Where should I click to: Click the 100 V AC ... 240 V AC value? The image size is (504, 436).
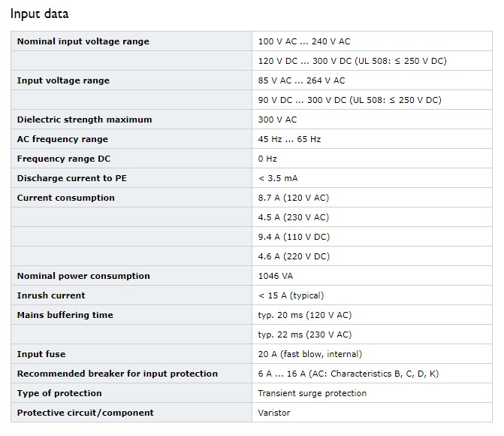tap(303, 41)
